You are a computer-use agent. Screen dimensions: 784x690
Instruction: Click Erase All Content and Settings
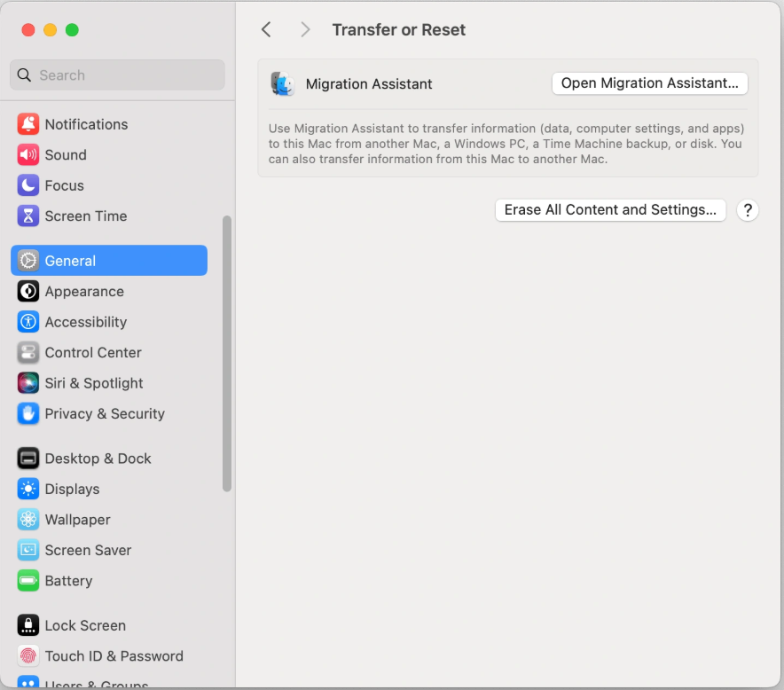(610, 210)
